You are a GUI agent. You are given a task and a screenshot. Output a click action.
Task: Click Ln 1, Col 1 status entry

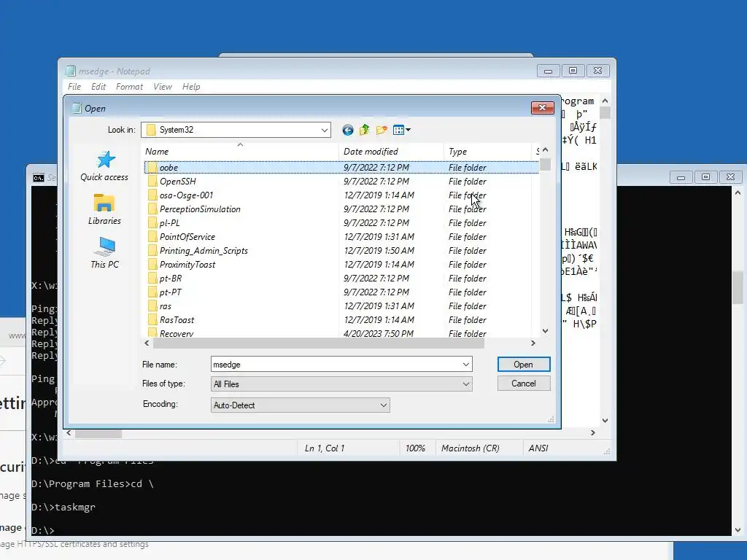click(x=325, y=448)
